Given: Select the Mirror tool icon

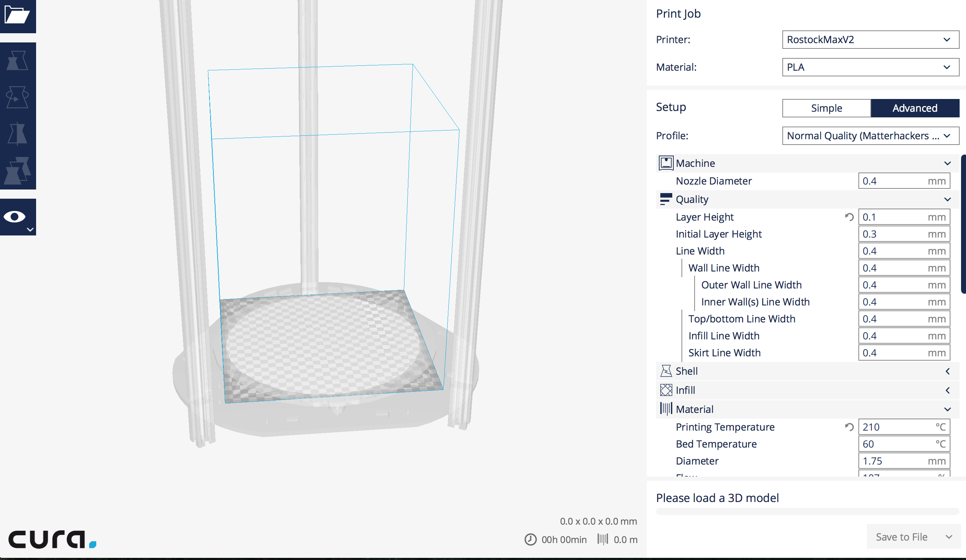Looking at the screenshot, I should 17,134.
